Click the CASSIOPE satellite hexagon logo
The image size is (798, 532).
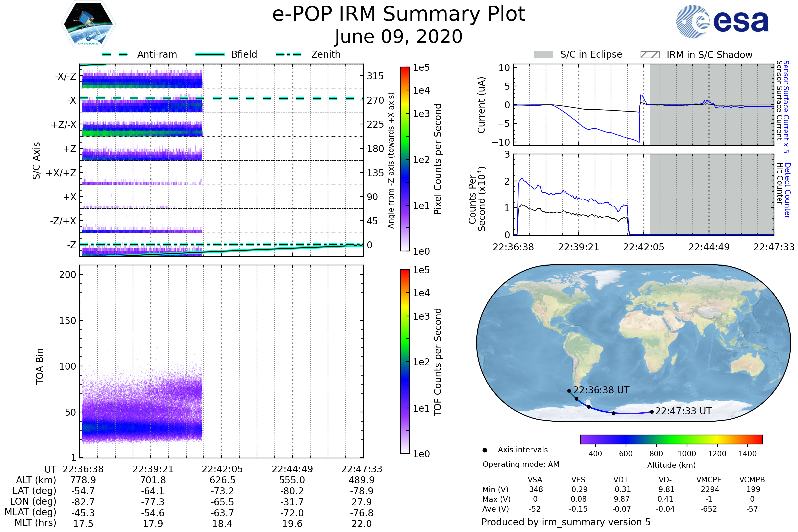pyautogui.click(x=88, y=24)
